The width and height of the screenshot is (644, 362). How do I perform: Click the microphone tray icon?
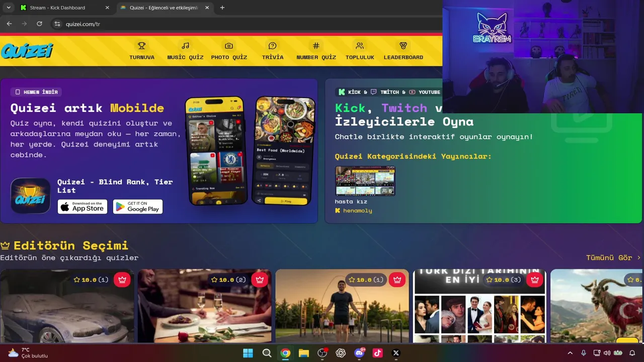[x=584, y=353]
